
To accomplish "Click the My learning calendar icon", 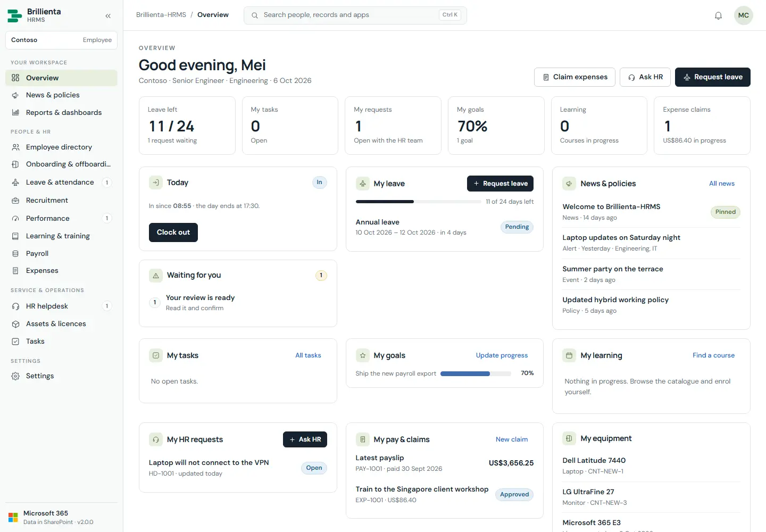I will 569,355.
